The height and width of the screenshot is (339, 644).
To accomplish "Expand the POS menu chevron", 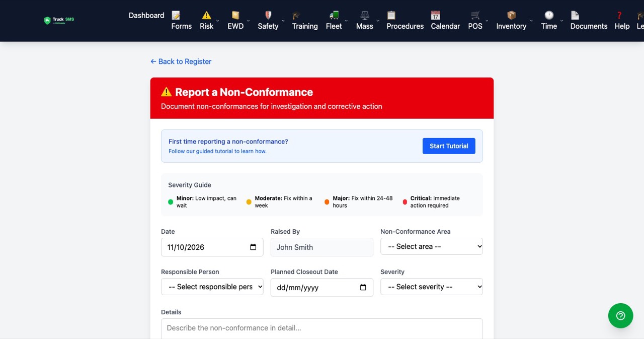I will point(487,21).
